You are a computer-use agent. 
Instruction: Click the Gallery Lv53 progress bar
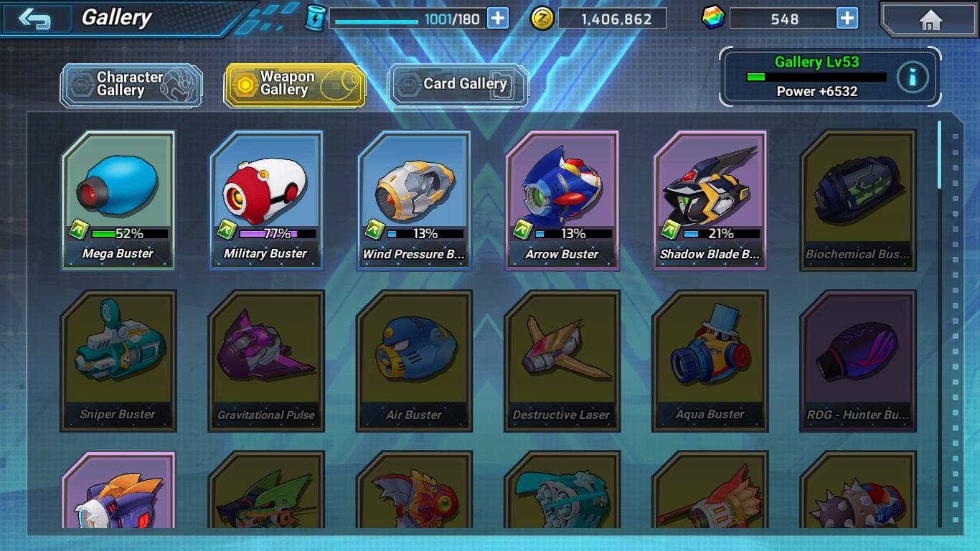(x=816, y=77)
